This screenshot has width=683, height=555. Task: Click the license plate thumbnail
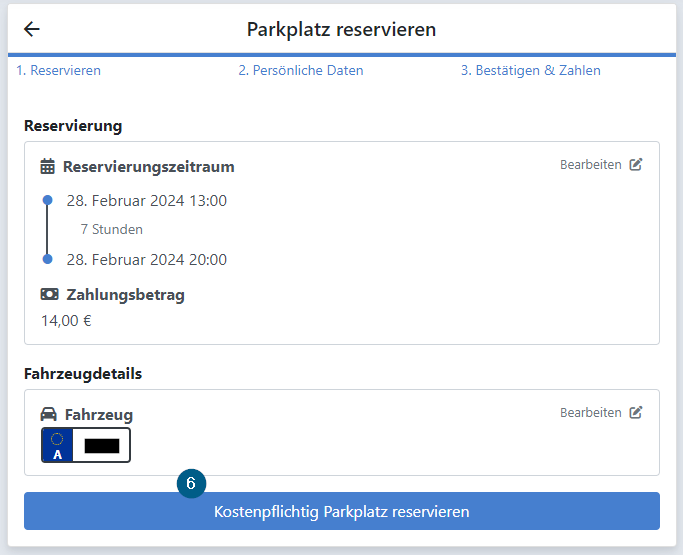click(86, 445)
